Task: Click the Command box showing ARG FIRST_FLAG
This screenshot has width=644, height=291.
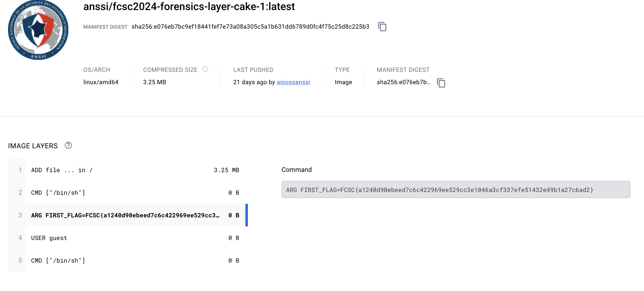Action: tap(456, 190)
